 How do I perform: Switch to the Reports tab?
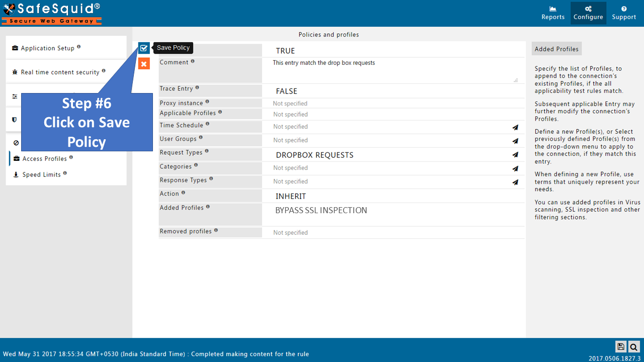552,13
